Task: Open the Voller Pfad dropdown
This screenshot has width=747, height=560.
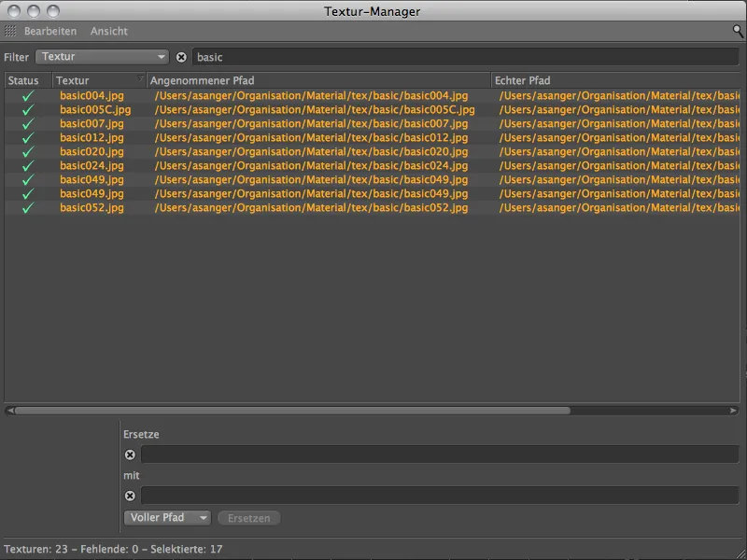Action: click(x=167, y=518)
